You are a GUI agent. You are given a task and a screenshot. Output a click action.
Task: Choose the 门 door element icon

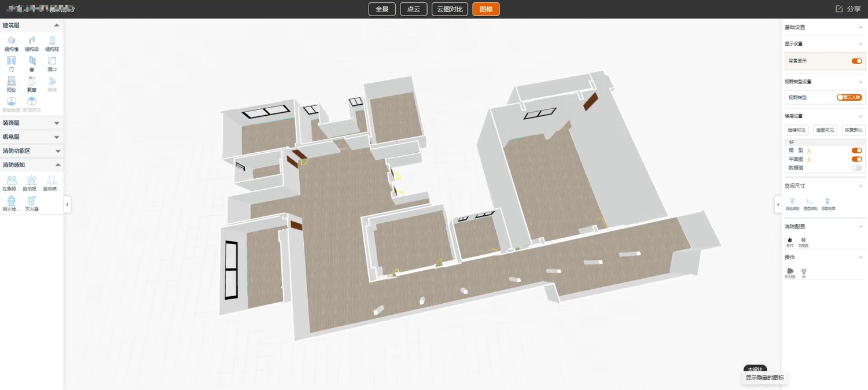click(12, 64)
